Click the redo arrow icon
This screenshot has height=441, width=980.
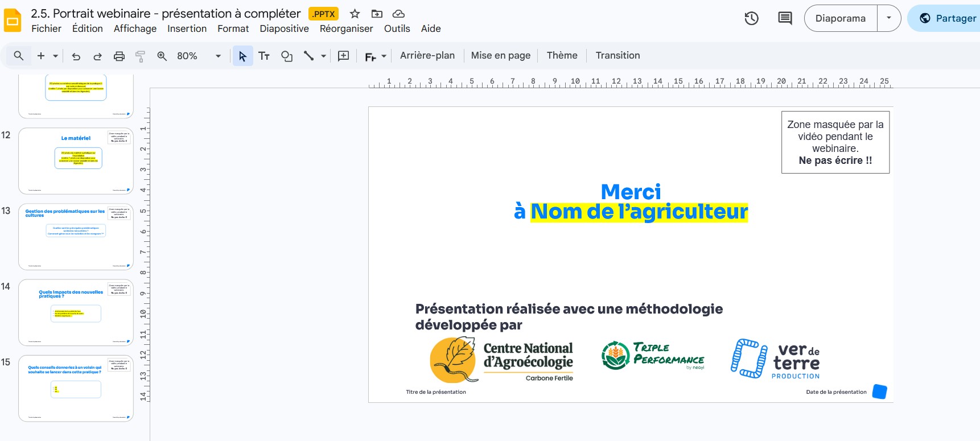coord(97,56)
